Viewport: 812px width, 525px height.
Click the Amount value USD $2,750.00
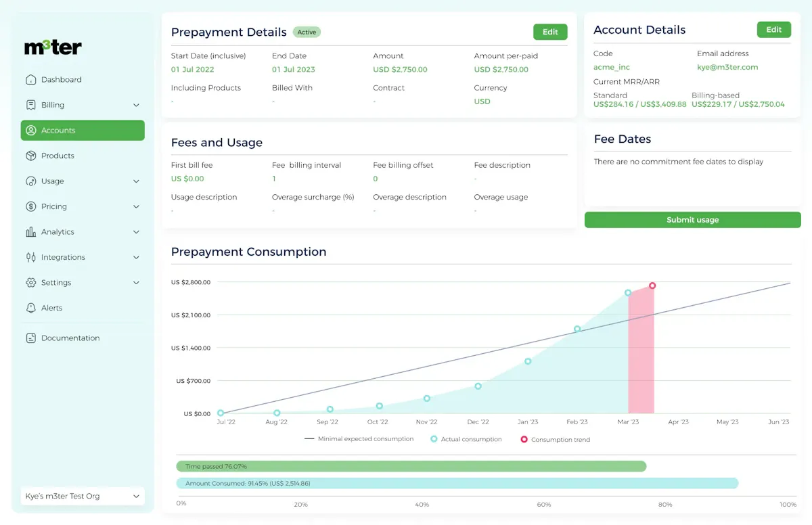tap(400, 69)
